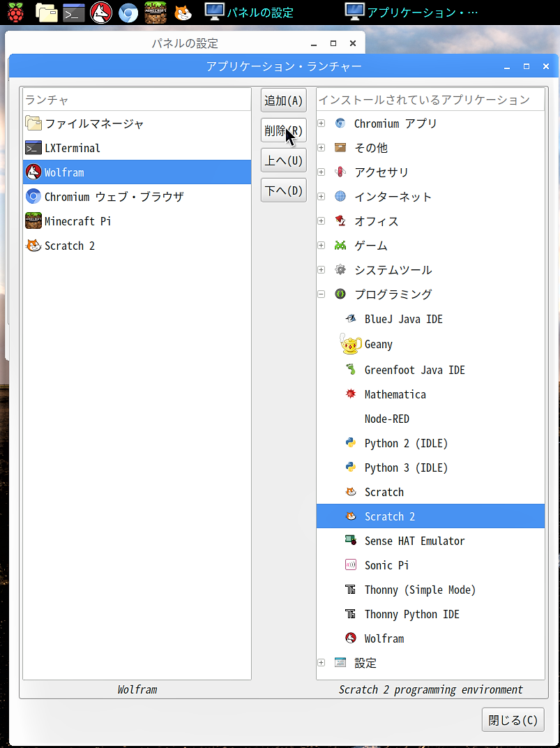Select BlueJ Java IDE in programming list
Screen dimensions: 560x748
coord(430,319)
